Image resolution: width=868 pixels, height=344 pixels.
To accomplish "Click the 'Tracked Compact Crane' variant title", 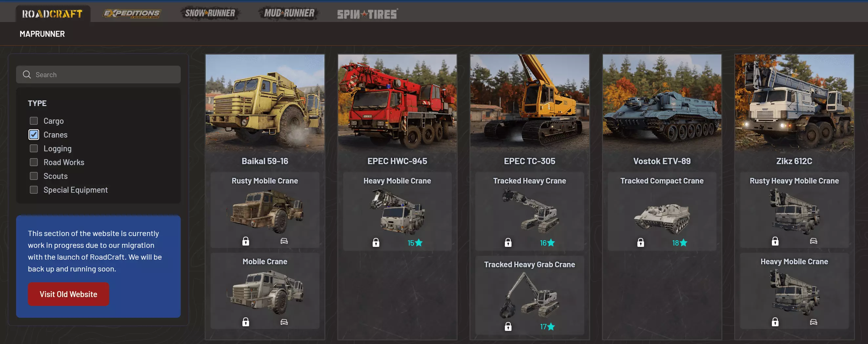I will 662,181.
